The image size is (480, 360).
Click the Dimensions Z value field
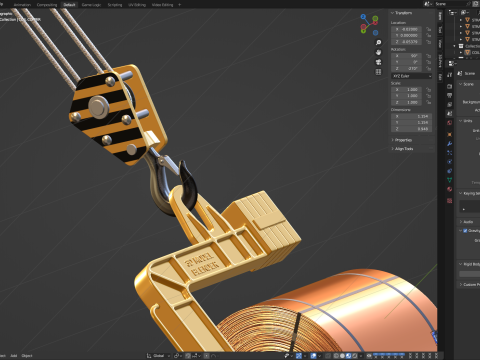click(x=412, y=129)
